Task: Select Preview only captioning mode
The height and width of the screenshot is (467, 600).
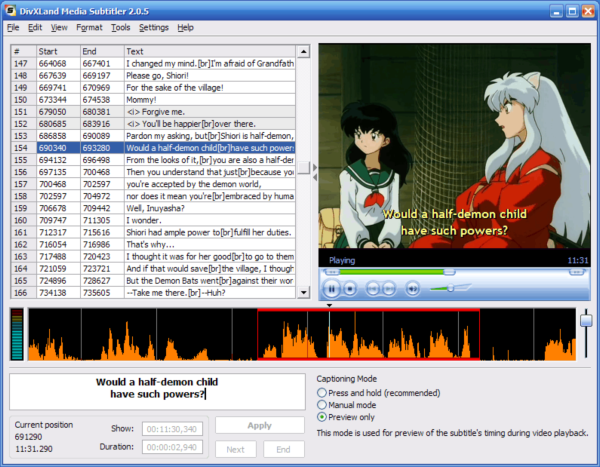Action: tap(322, 417)
